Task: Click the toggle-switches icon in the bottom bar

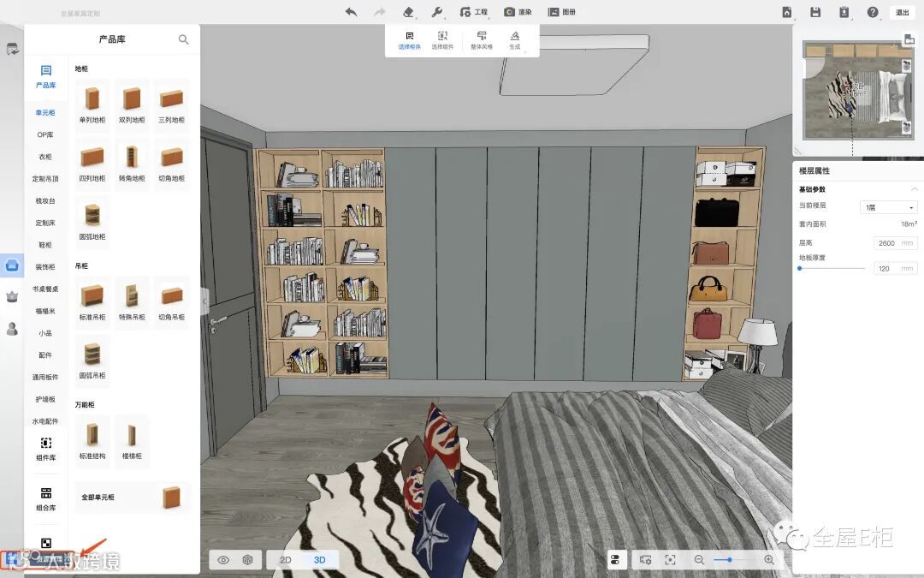Action: pyautogui.click(x=615, y=560)
